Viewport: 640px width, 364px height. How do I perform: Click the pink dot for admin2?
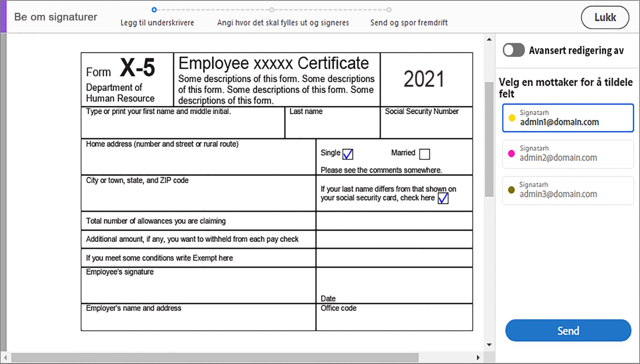(x=511, y=154)
